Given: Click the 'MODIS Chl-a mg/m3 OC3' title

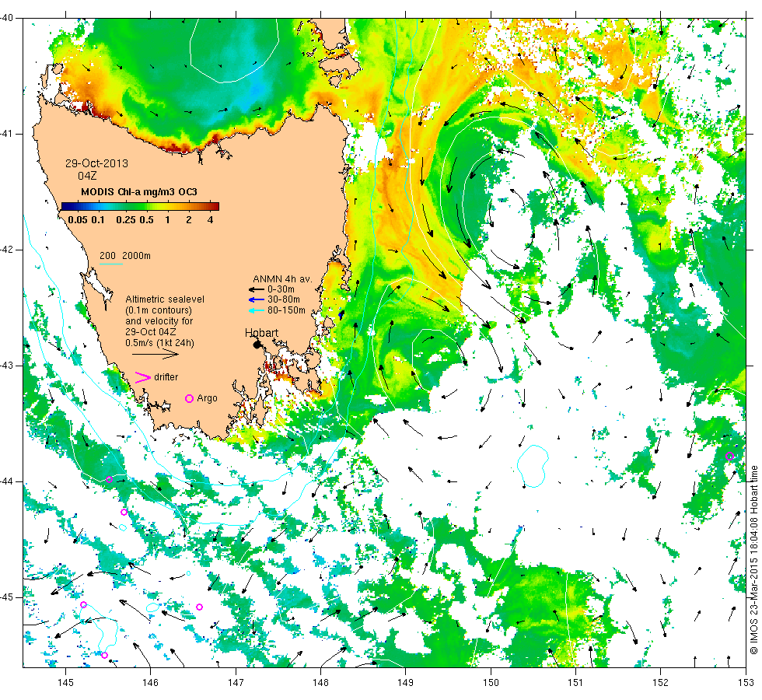Looking at the screenshot, I should tap(139, 192).
